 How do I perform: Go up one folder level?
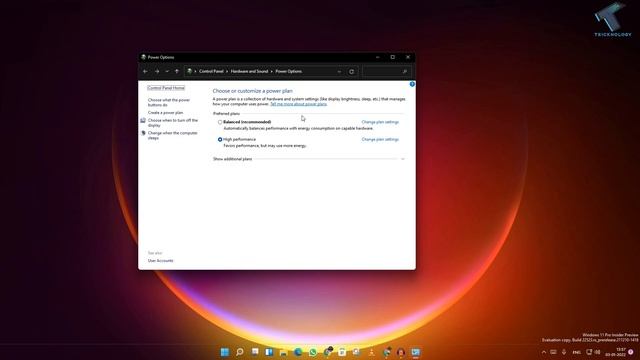(x=177, y=71)
